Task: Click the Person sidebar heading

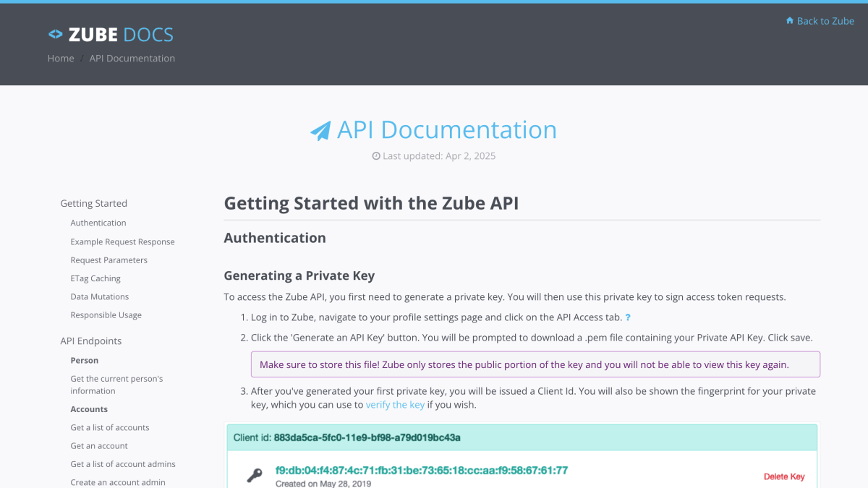Action: [x=84, y=360]
